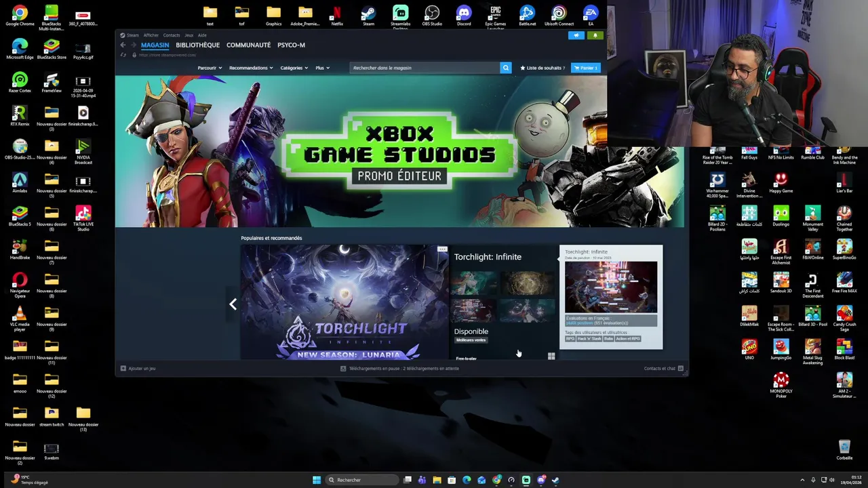Open MONOPOLY Poker desktop shortcut

click(x=781, y=384)
